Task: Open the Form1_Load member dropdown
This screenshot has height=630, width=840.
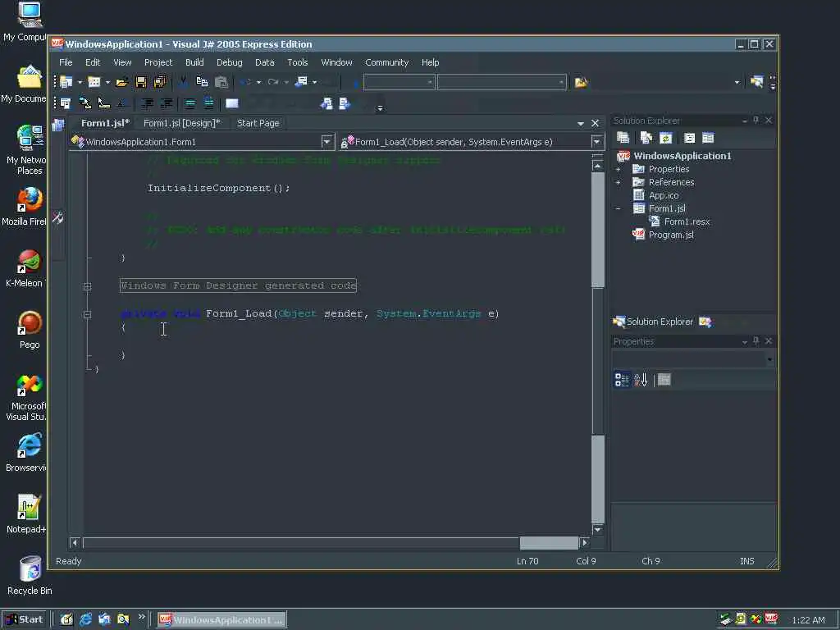Action: tap(596, 142)
